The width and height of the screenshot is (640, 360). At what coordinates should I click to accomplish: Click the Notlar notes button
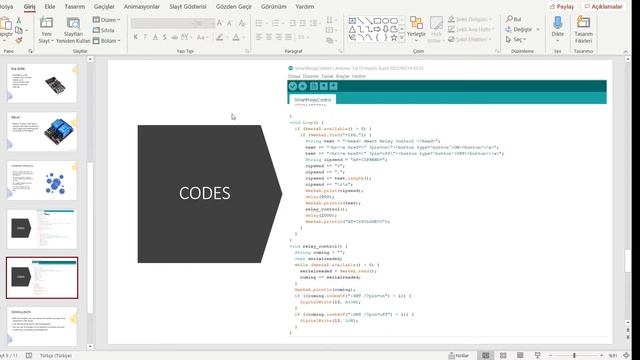click(x=458, y=356)
